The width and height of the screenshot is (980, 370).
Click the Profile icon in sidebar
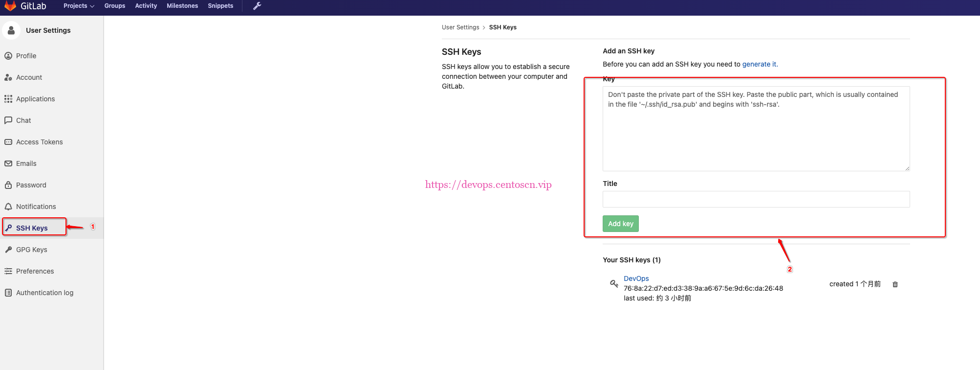[8, 56]
